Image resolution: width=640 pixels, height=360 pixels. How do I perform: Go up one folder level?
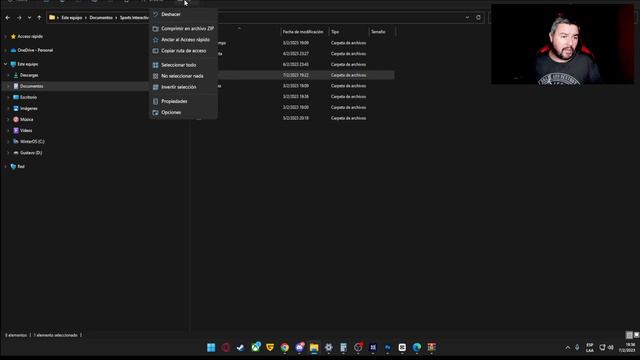point(39,18)
